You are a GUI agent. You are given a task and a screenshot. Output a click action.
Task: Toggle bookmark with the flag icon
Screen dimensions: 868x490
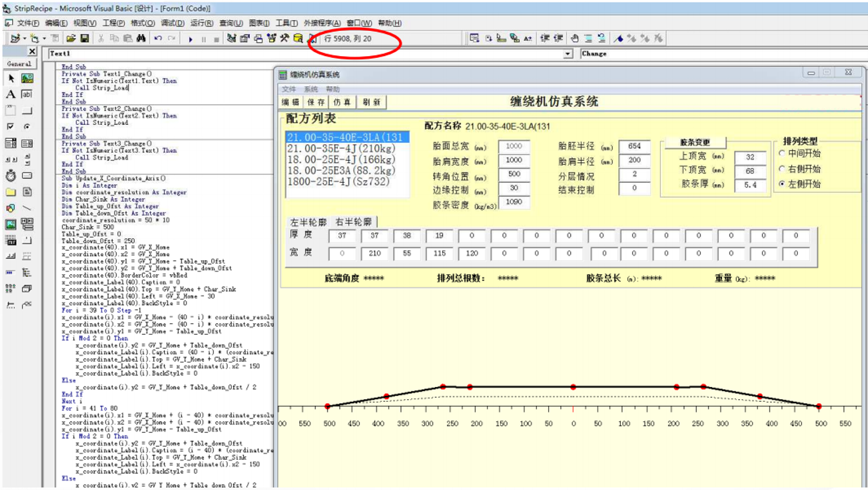point(618,39)
